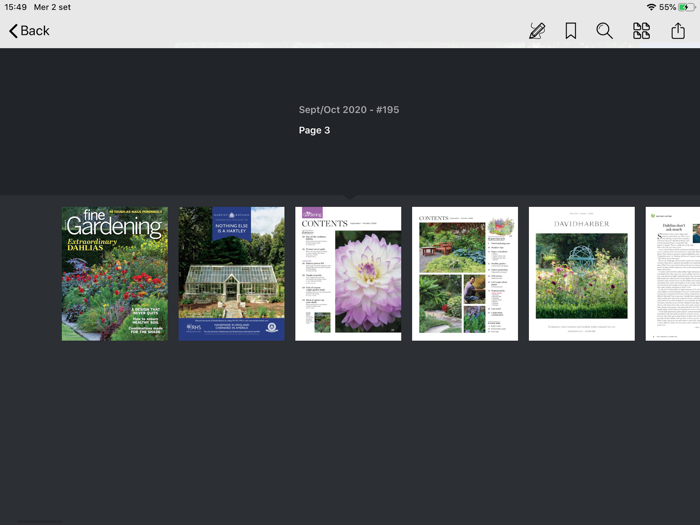Open the partially visible editor's letter page
The height and width of the screenshot is (525, 700).
[x=673, y=274]
